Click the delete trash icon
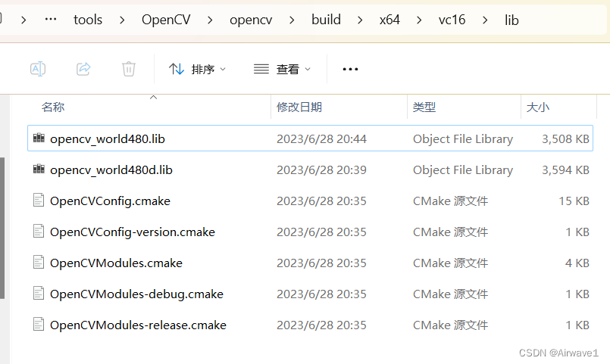The image size is (610, 364). click(x=129, y=69)
